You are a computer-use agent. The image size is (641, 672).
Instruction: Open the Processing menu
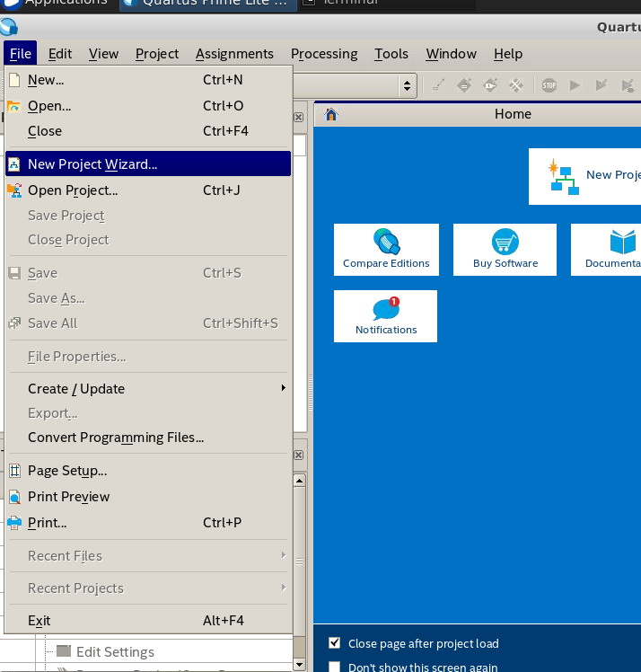[324, 54]
